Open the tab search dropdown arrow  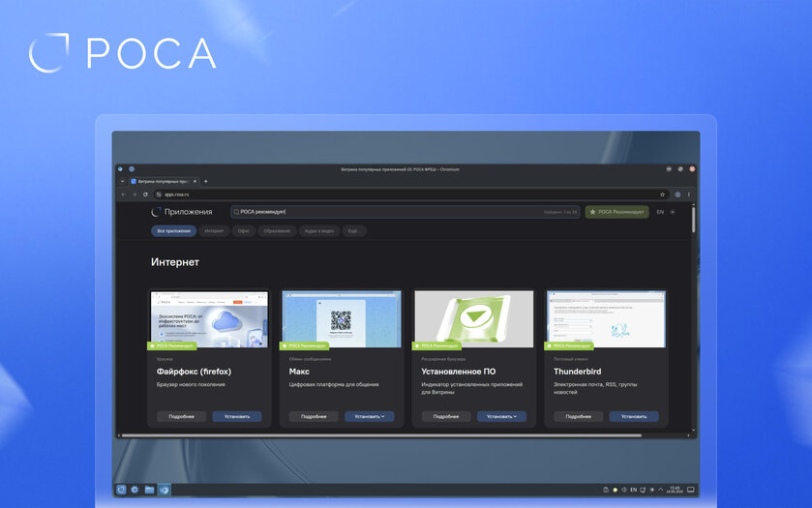(122, 181)
